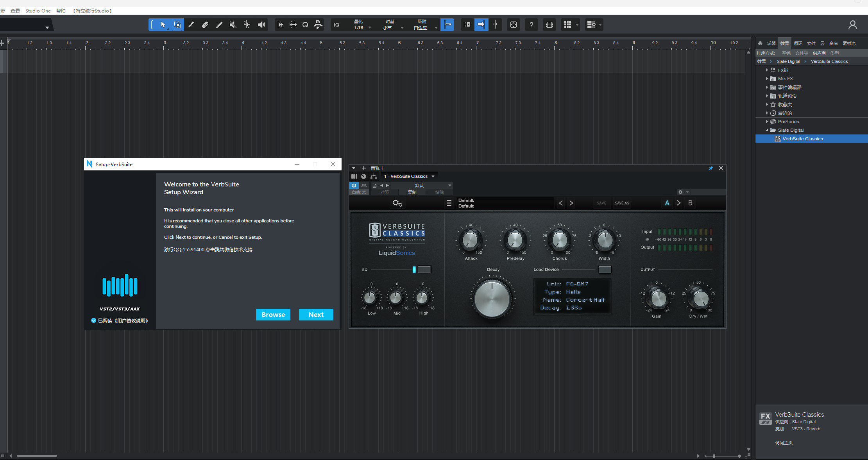Collapse the Slate Digital folder

(767, 130)
